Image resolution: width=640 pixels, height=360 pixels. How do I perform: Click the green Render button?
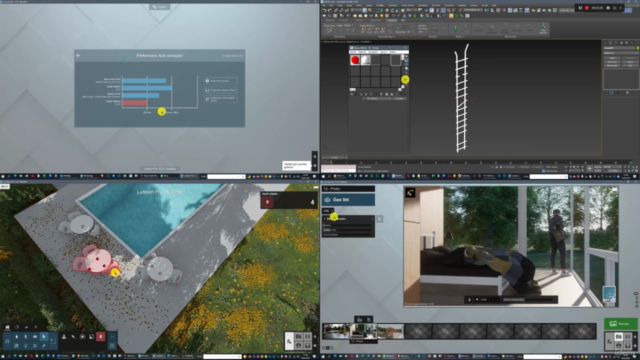tap(621, 324)
